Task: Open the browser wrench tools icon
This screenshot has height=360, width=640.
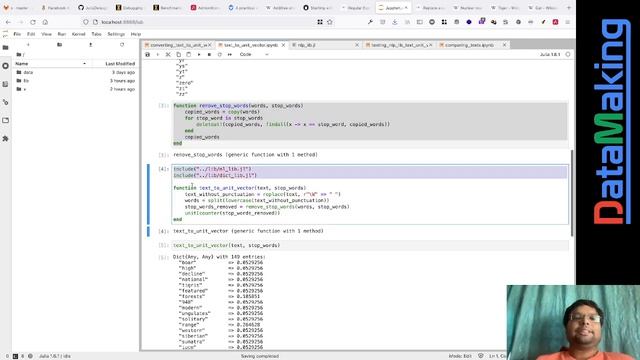Action: tap(370, 22)
